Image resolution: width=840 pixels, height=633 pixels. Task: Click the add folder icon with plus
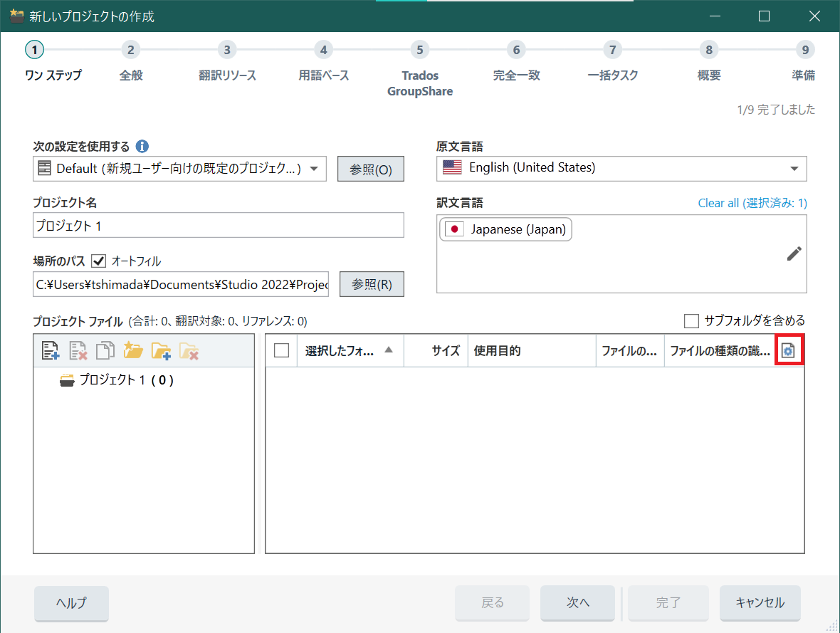point(161,350)
